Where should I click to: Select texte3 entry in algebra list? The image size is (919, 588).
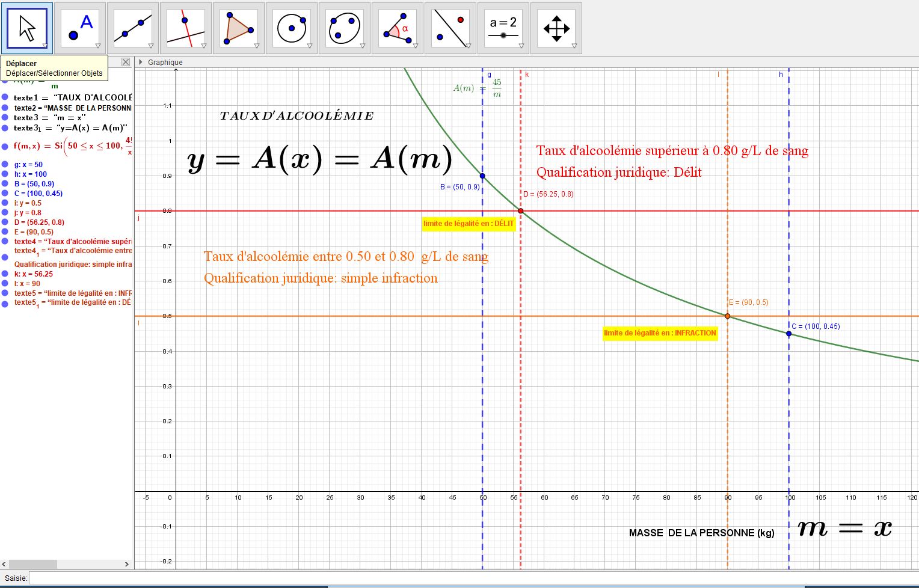click(x=50, y=118)
